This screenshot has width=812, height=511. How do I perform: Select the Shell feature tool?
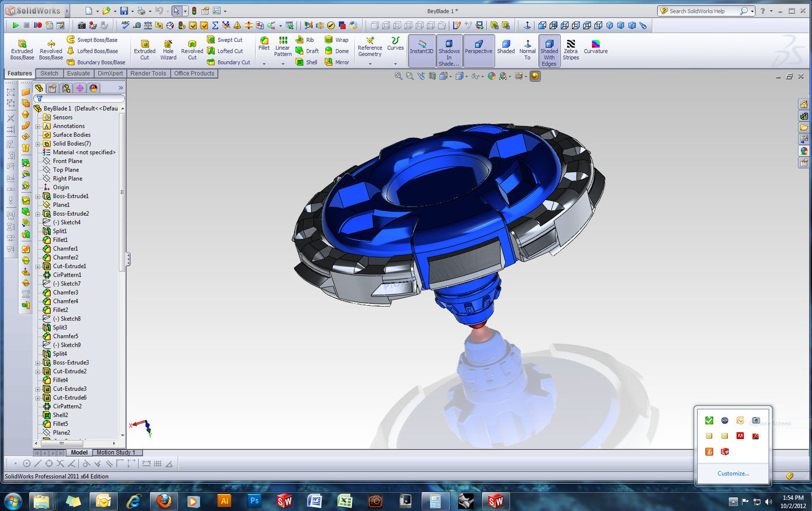(x=309, y=62)
